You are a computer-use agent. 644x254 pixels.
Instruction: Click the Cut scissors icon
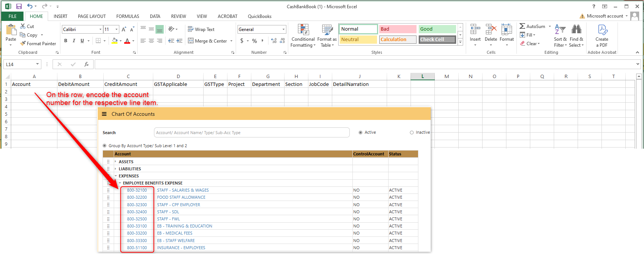(23, 26)
